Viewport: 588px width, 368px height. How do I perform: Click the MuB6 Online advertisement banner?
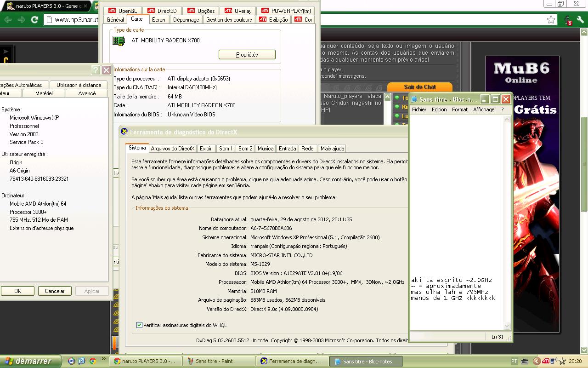pos(522,194)
